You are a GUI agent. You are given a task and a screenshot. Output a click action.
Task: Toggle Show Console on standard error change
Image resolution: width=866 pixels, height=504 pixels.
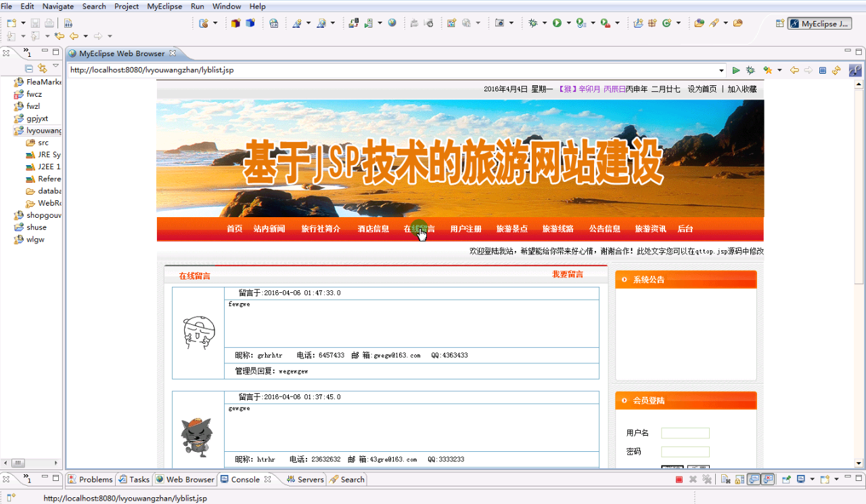768,480
